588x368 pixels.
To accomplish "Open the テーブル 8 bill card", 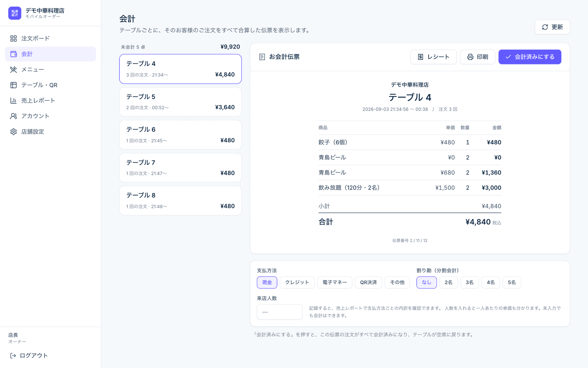I will click(180, 201).
